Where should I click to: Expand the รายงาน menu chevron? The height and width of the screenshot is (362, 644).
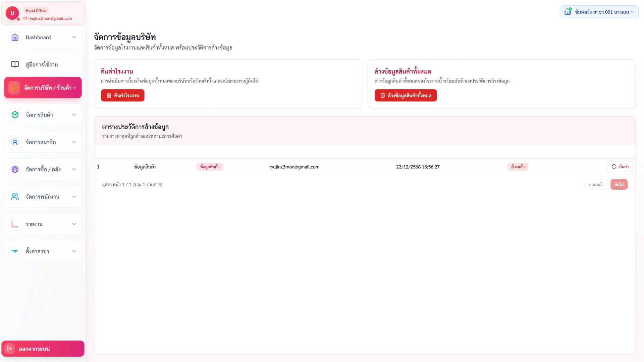(x=74, y=224)
